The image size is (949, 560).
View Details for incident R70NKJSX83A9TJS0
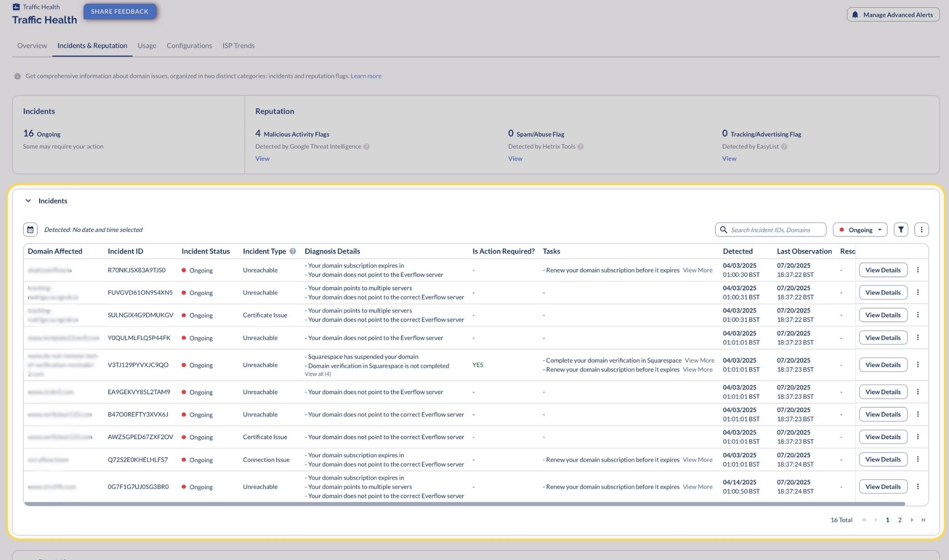pos(883,270)
